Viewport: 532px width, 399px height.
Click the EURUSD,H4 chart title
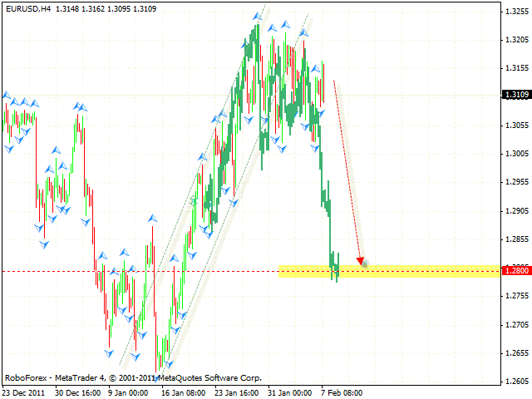point(27,9)
